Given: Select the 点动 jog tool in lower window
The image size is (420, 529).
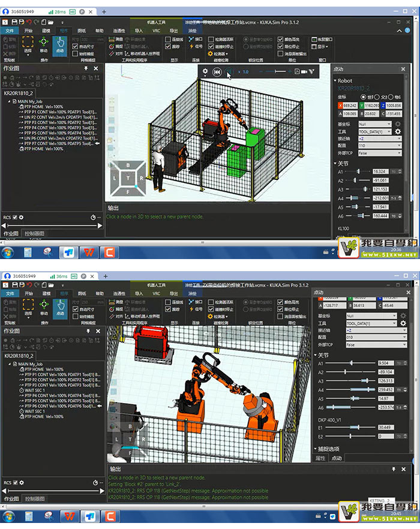Looking at the screenshot, I should pos(60,308).
